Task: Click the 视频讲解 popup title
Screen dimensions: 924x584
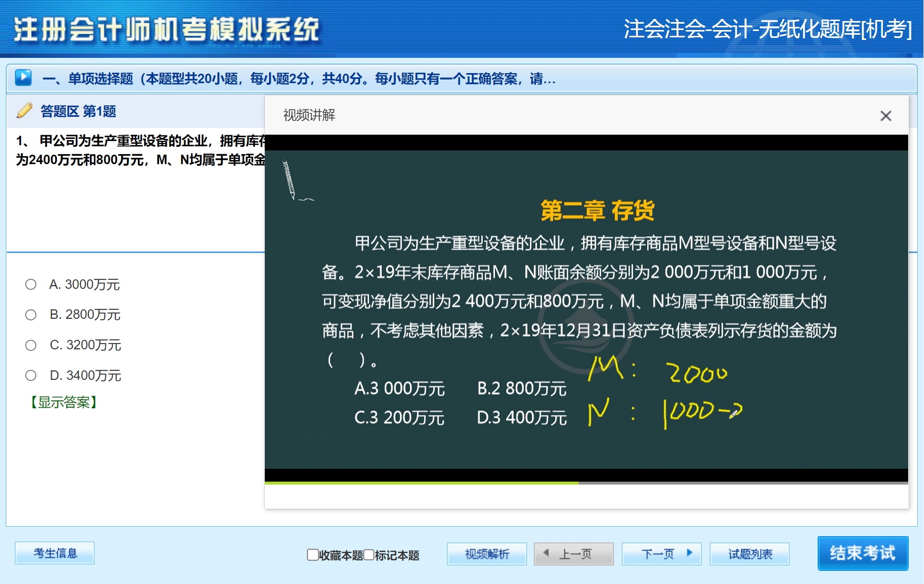Action: 309,115
